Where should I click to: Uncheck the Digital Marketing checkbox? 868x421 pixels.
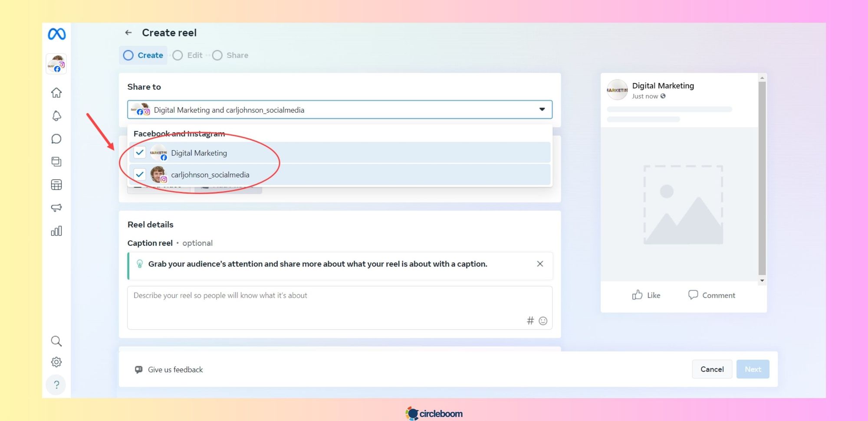[140, 152]
